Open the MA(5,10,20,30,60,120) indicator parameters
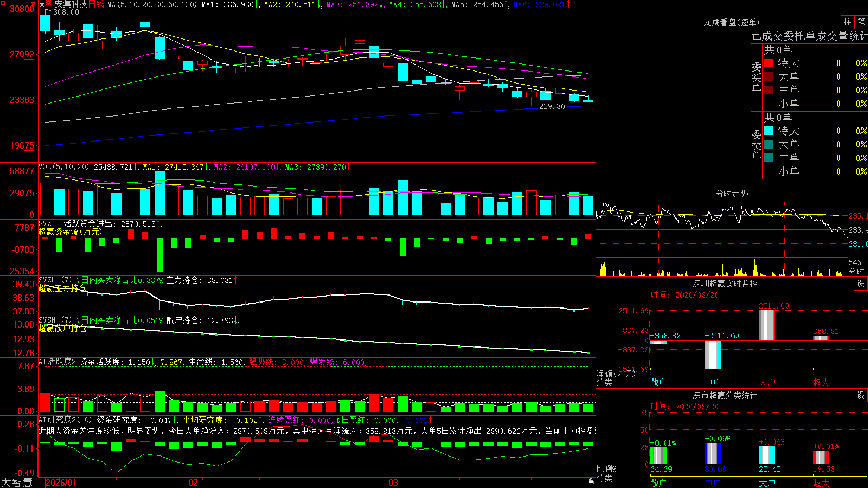 point(152,4)
